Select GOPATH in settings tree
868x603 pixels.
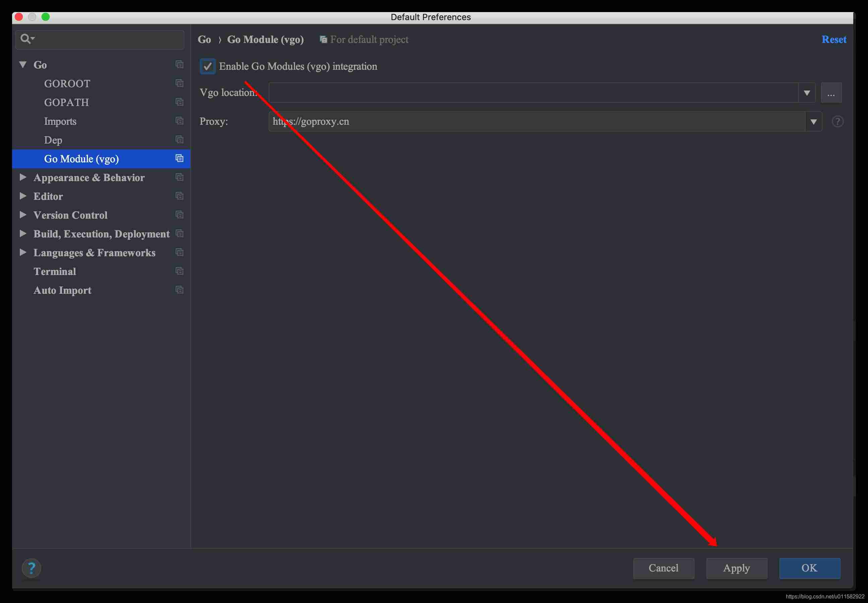click(66, 102)
